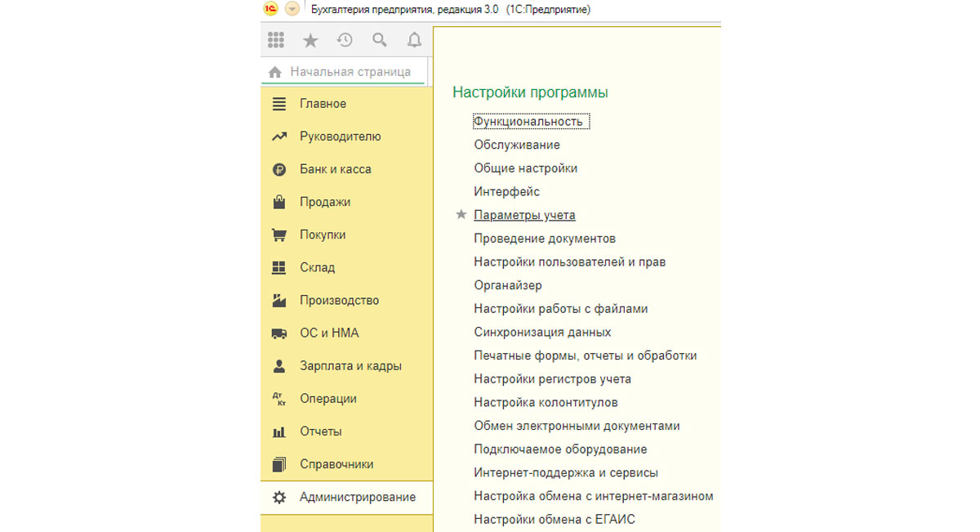Open the Favorites star icon
This screenshot has height=532, width=980.
[310, 40]
